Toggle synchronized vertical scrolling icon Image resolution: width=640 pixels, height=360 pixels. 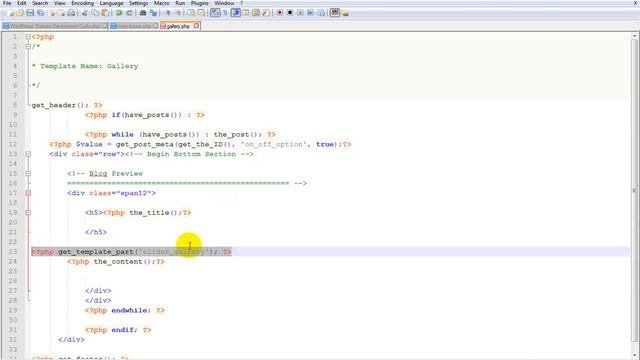point(191,13)
